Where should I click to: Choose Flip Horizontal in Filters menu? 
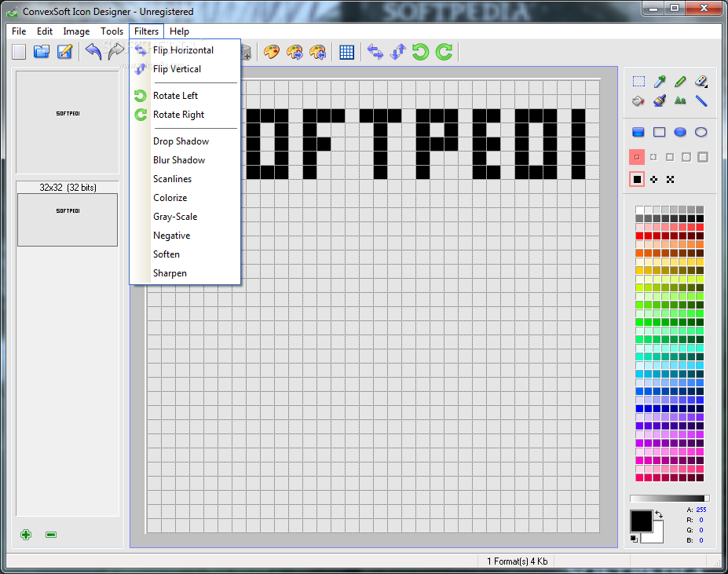click(185, 50)
